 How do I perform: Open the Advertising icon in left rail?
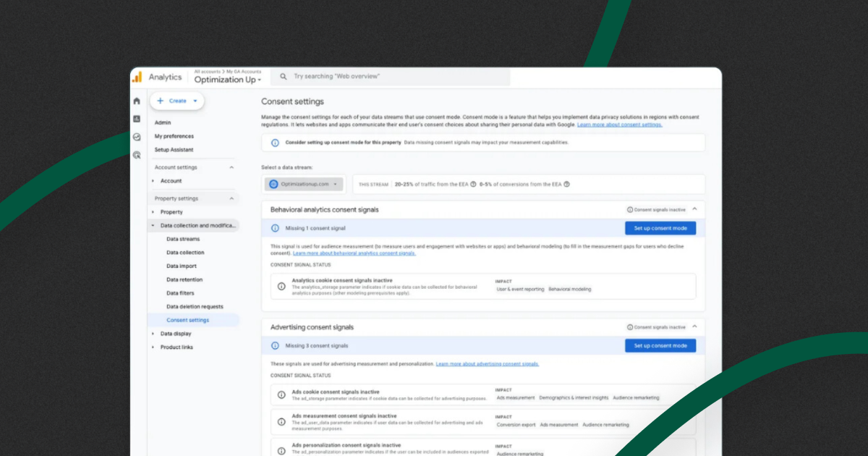point(137,155)
